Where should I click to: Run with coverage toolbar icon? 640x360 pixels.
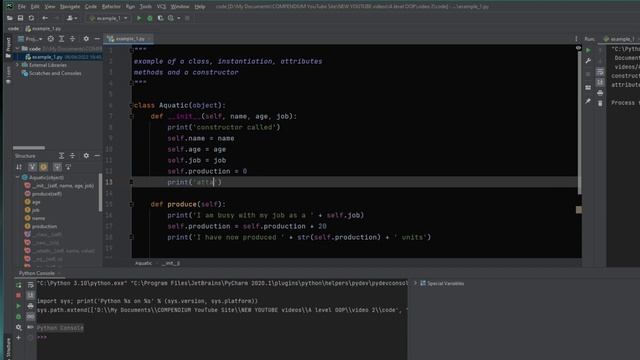[x=160, y=18]
